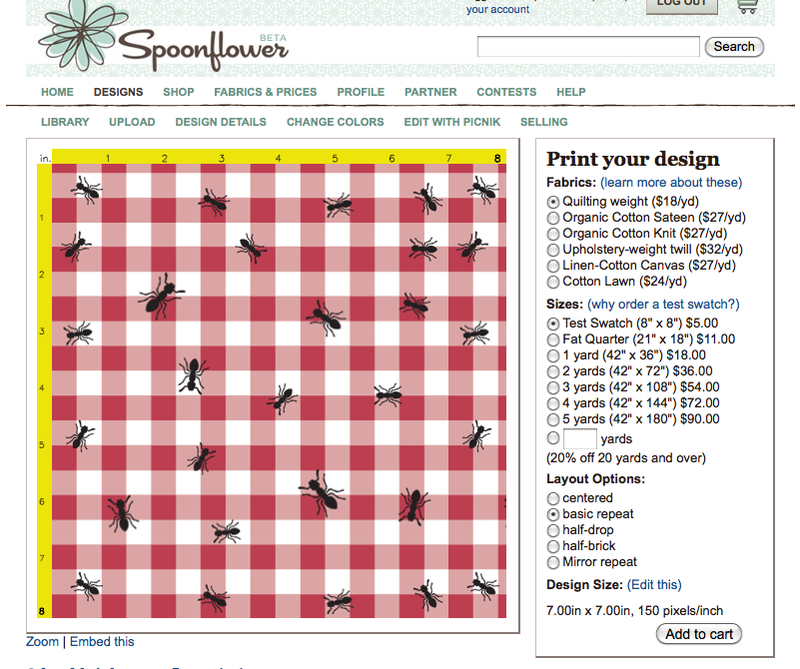Open the CHANGE COLORS tab
The image size is (800, 669).
coord(335,122)
